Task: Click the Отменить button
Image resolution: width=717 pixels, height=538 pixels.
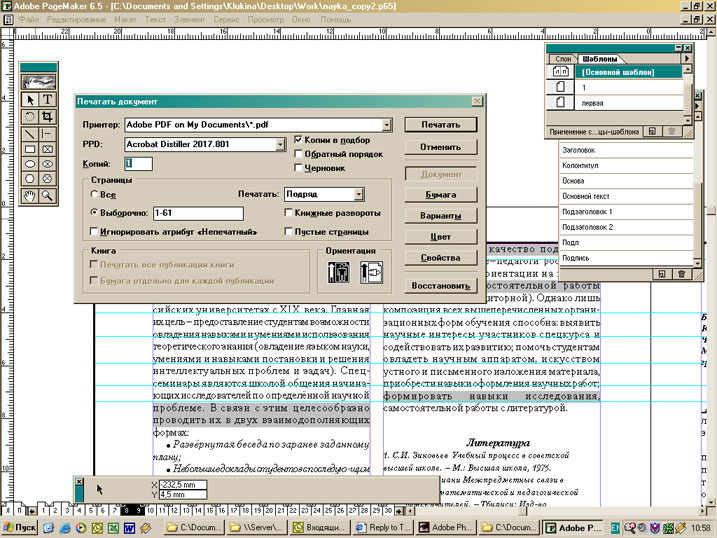Action: [x=441, y=147]
